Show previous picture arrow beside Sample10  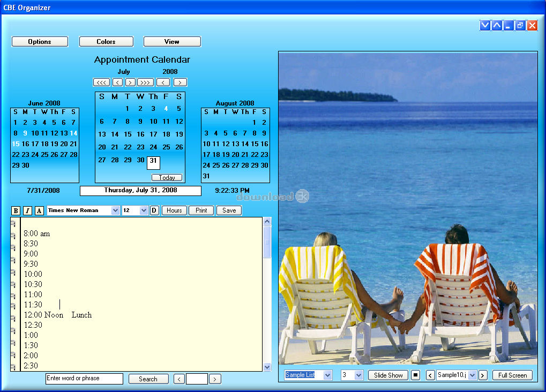pyautogui.click(x=430, y=375)
